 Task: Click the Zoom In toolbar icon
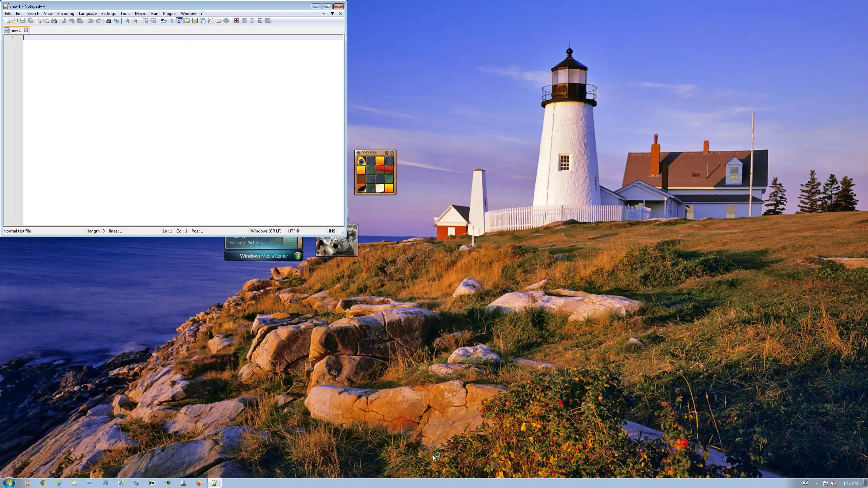click(x=127, y=21)
